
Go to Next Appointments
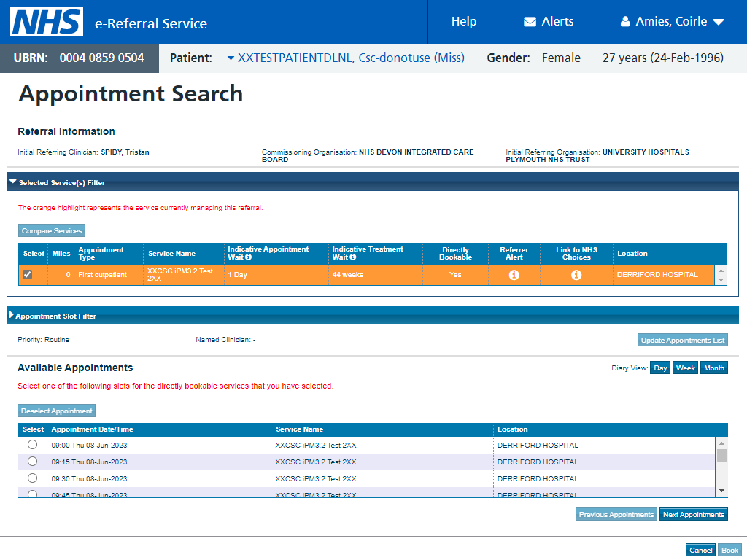693,514
